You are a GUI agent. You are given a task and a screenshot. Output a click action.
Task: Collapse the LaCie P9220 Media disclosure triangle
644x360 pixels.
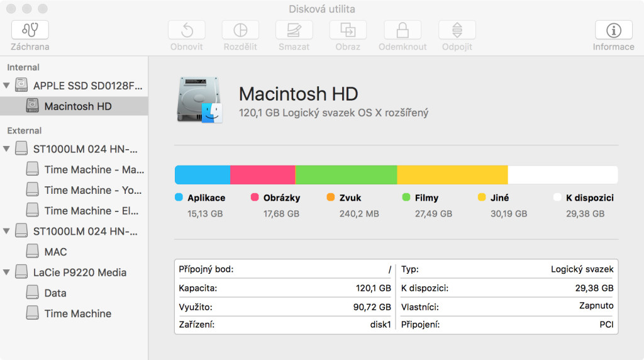[6, 272]
